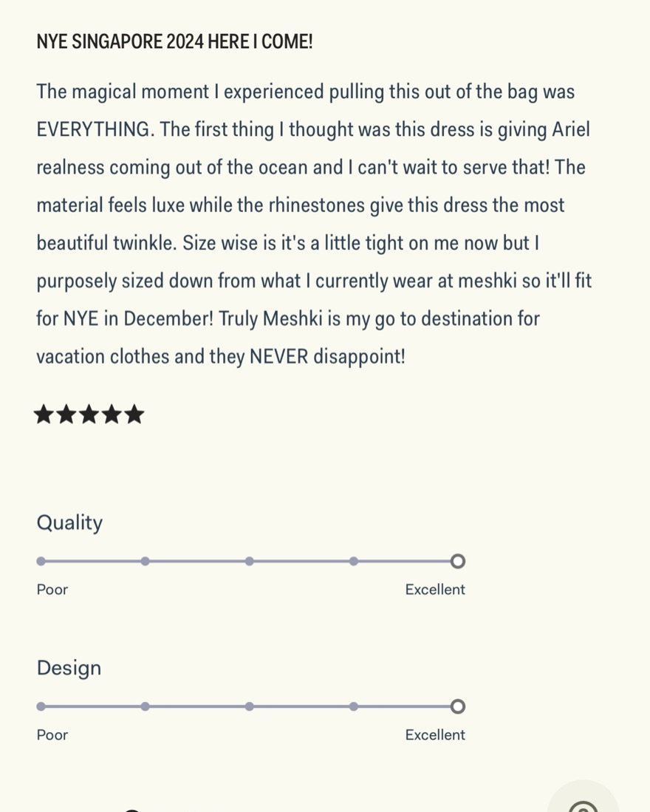650x812 pixels.
Task: Choose the fourth star in the rating
Action: [112, 414]
